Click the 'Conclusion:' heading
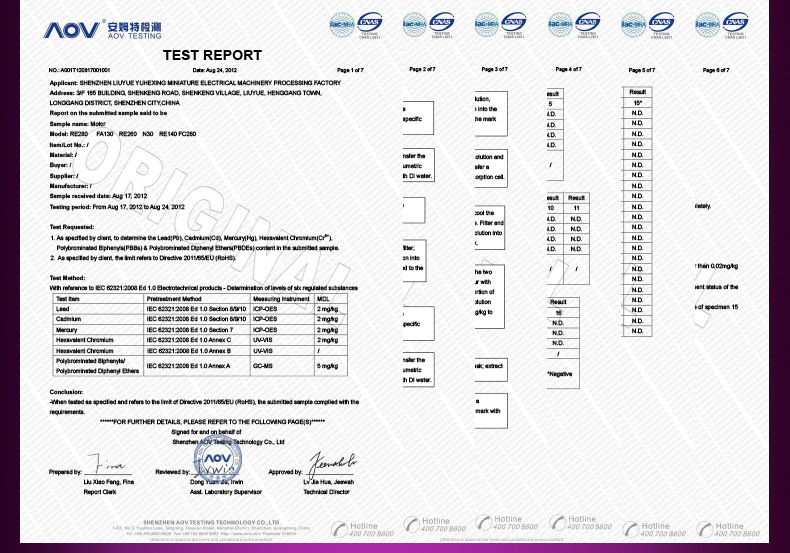 (x=67, y=392)
